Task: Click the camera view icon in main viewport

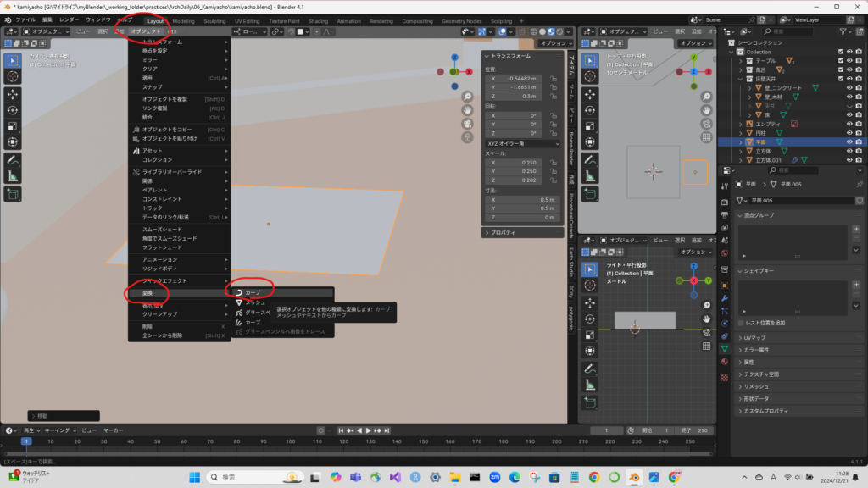Action: pyautogui.click(x=467, y=124)
